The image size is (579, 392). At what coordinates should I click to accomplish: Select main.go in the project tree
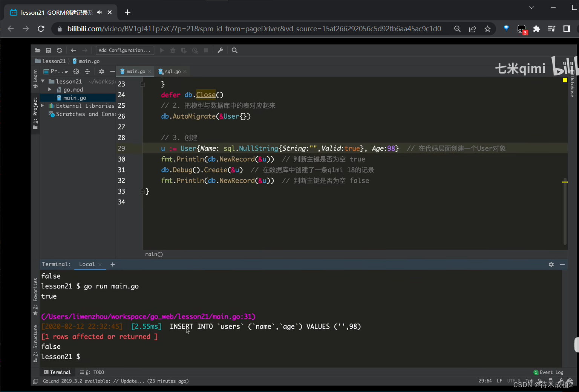(x=75, y=98)
